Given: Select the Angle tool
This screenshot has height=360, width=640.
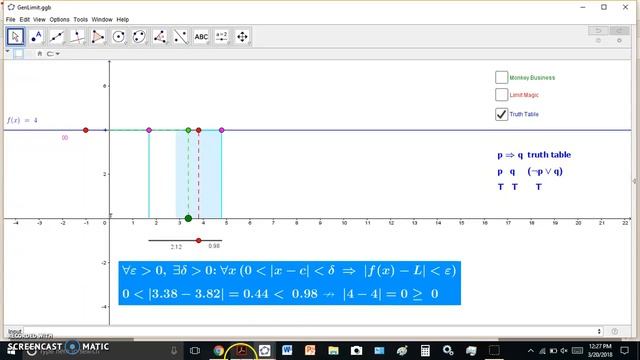Looking at the screenshot, I should pyautogui.click(x=160, y=37).
